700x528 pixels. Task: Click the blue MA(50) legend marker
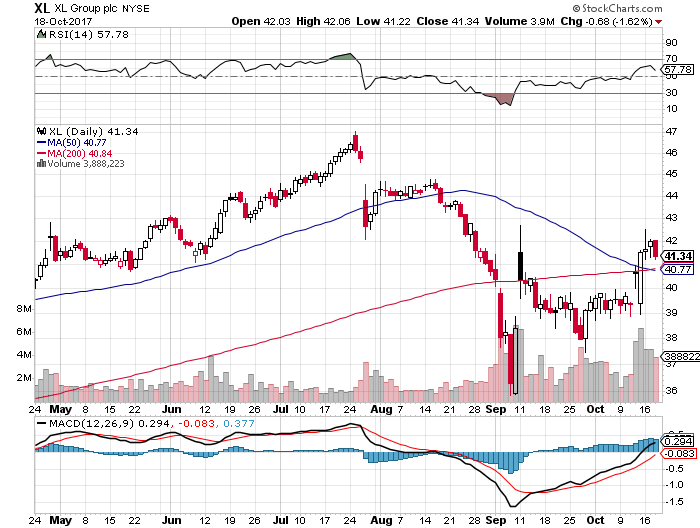click(x=40, y=142)
